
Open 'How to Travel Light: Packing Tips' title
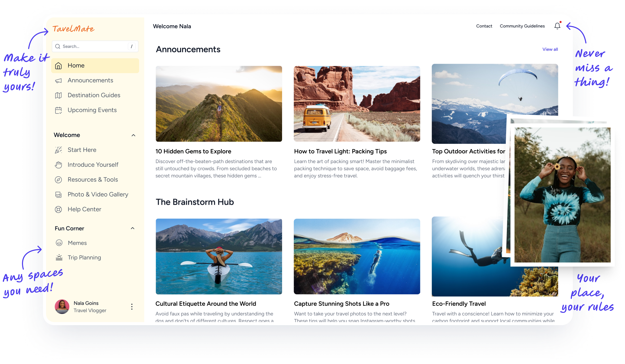click(x=340, y=151)
